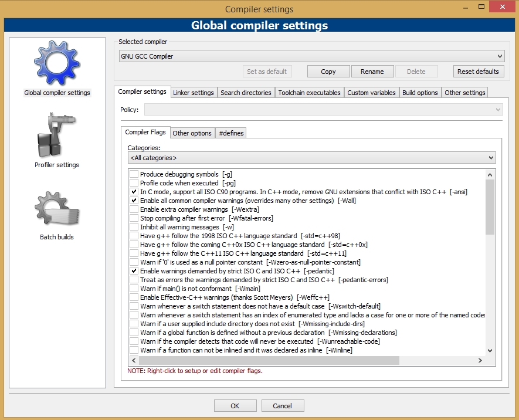Check the -Wmissing-declarations warning option

pyautogui.click(x=134, y=333)
